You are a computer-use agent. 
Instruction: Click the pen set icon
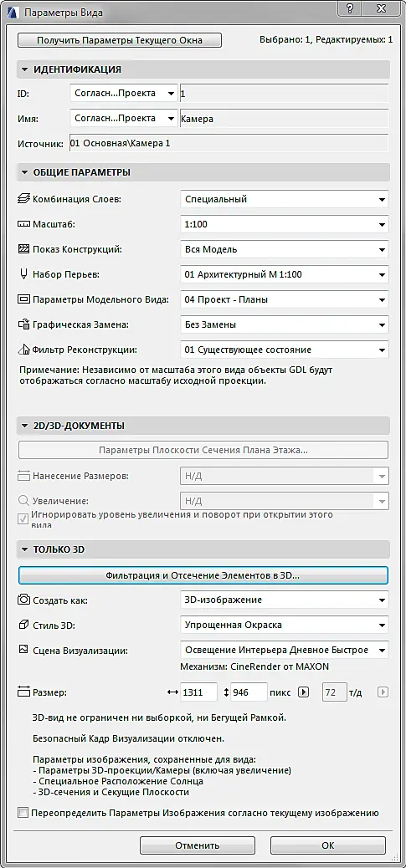click(x=23, y=274)
